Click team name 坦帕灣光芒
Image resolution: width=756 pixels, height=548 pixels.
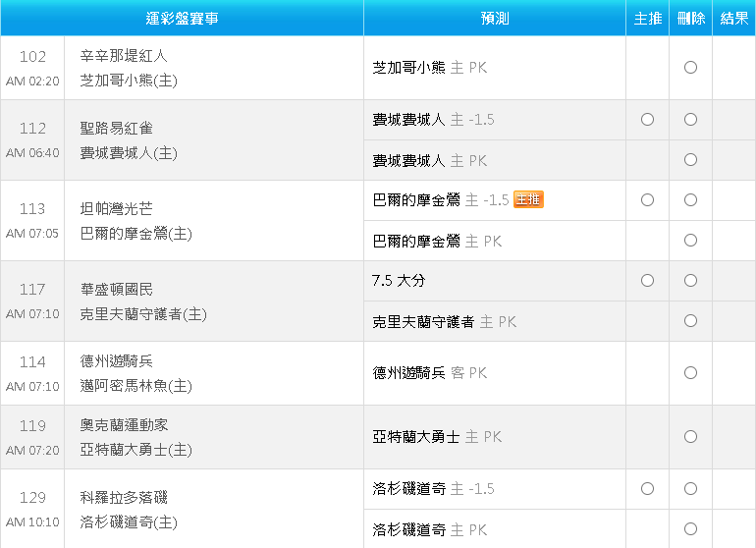pos(116,209)
